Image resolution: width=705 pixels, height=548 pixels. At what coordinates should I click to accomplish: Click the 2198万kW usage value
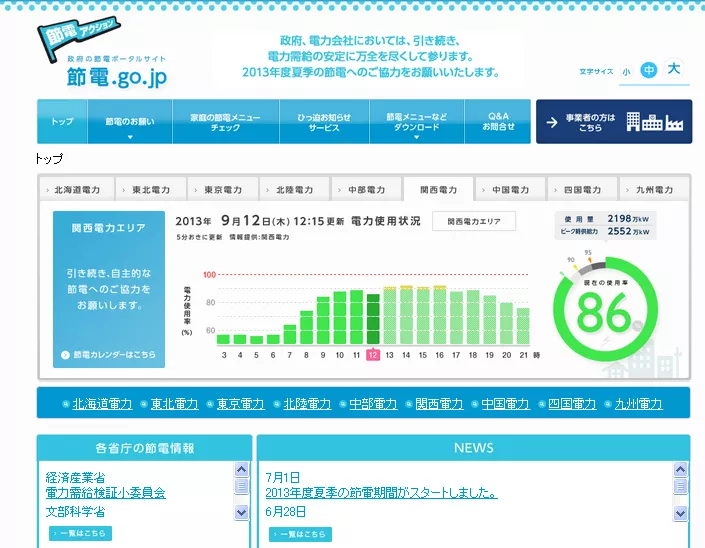[x=628, y=218]
